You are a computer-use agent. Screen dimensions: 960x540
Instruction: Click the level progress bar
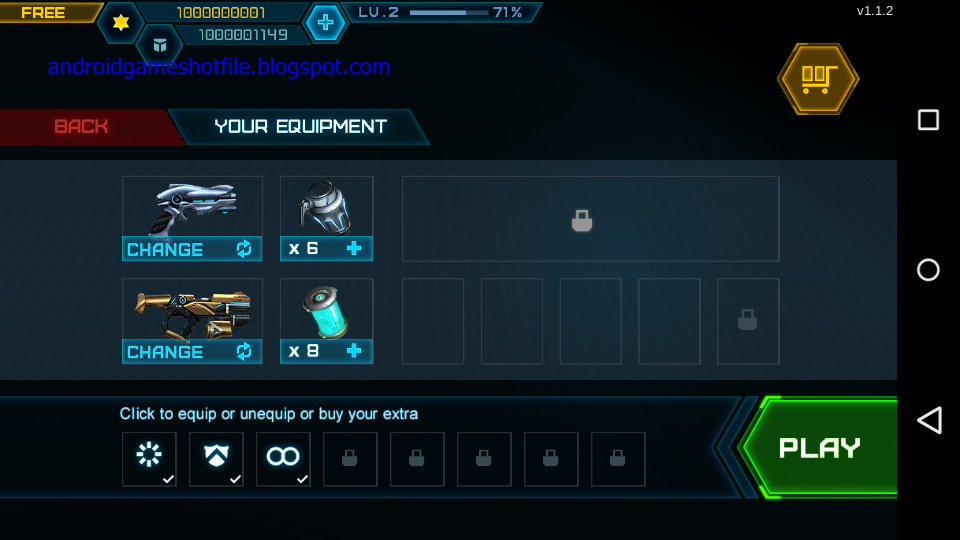pos(449,12)
